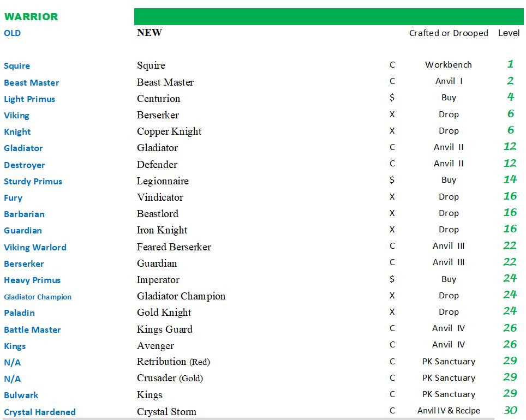Select the Workbench cell
The height and width of the screenshot is (420, 526).
(x=449, y=64)
